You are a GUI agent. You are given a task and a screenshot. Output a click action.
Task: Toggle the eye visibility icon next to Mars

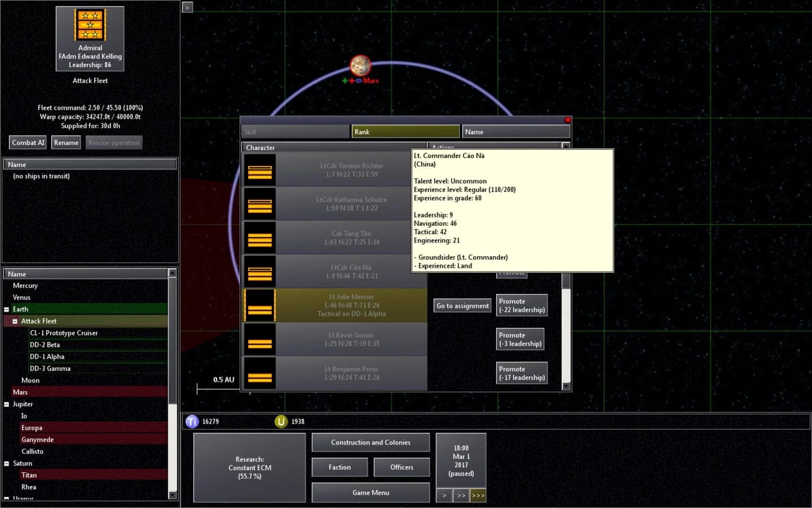358,80
